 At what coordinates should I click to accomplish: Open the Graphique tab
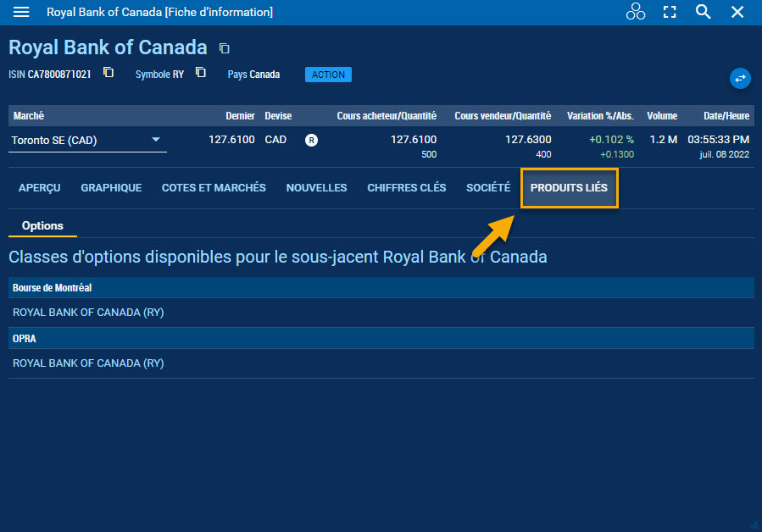tap(111, 188)
